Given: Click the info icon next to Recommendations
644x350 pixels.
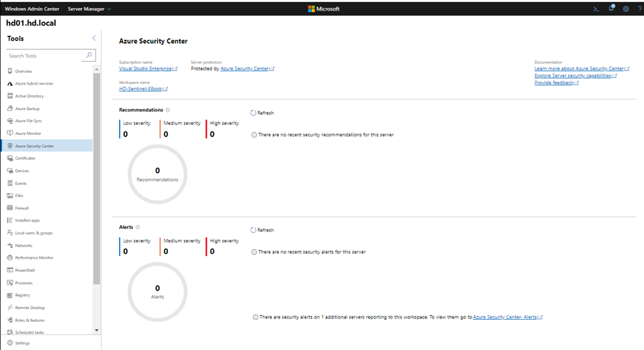Looking at the screenshot, I should [x=168, y=110].
